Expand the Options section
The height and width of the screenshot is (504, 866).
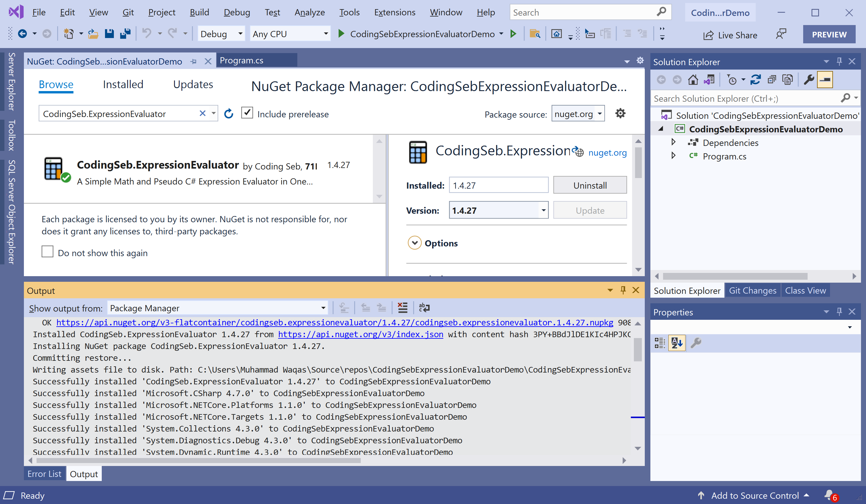[x=414, y=243]
